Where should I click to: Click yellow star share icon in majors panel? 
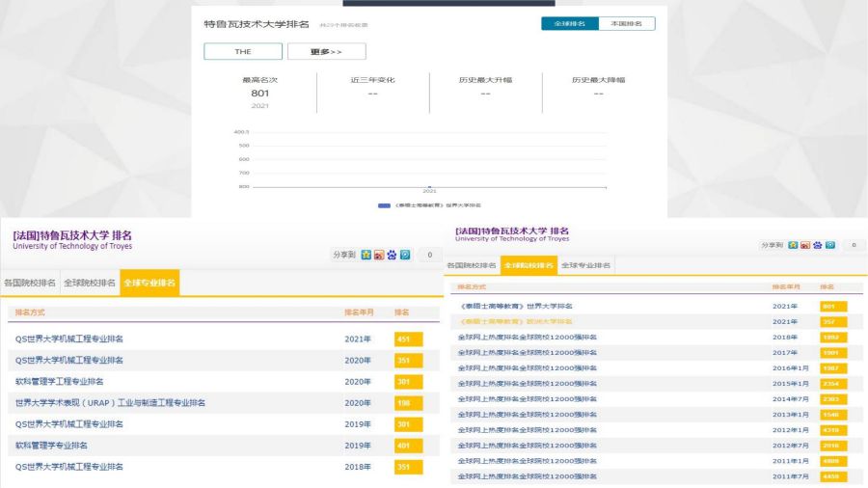(366, 255)
